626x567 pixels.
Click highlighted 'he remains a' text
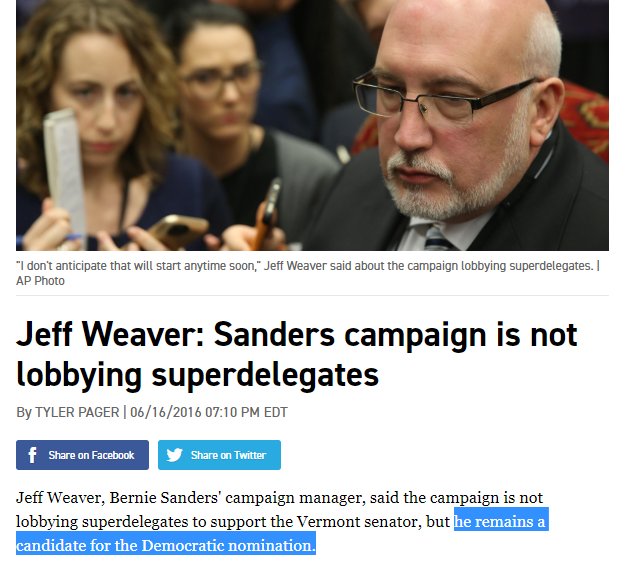coord(501,521)
